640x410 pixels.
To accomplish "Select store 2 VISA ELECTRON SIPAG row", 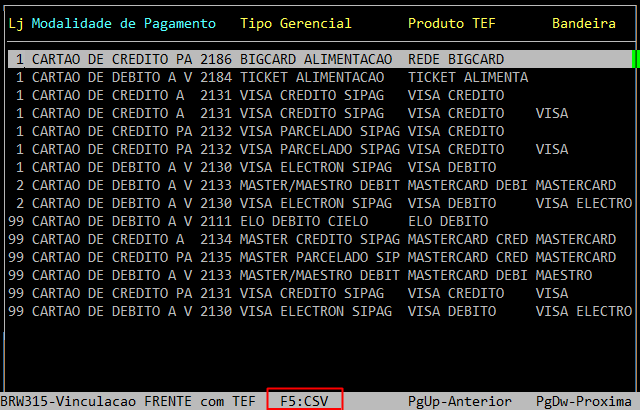I will [320, 203].
